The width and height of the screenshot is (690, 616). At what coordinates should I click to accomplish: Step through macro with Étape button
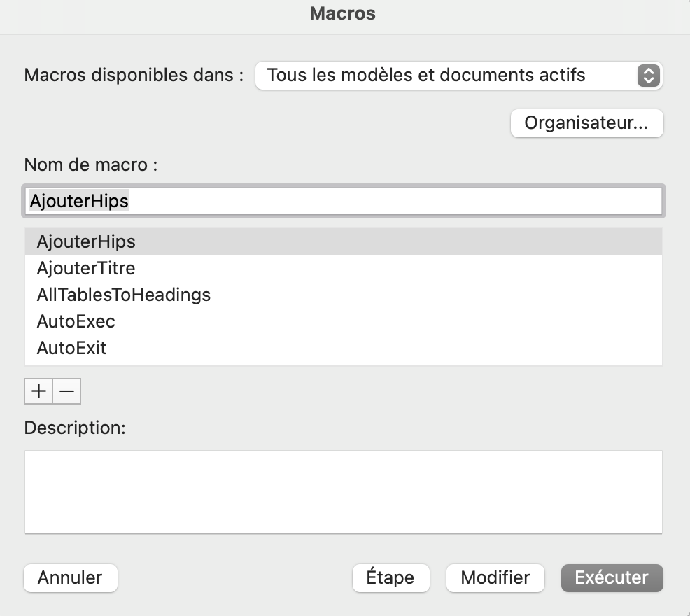[x=390, y=577]
